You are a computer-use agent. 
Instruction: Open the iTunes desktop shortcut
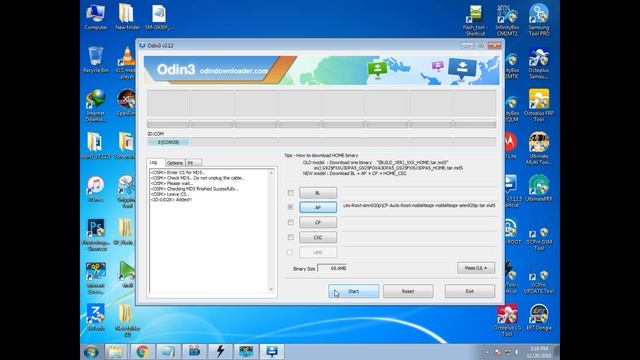coord(96,189)
